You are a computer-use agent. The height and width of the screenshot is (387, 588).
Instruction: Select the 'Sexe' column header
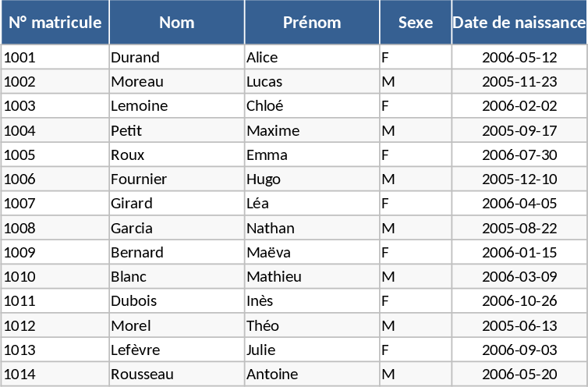click(416, 23)
